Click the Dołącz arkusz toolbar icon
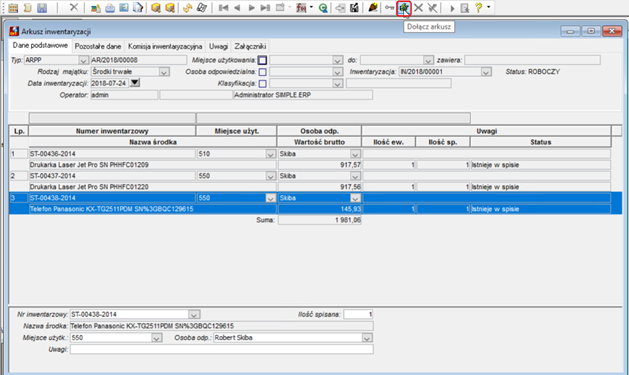Screen dimensions: 629x375 404,8
